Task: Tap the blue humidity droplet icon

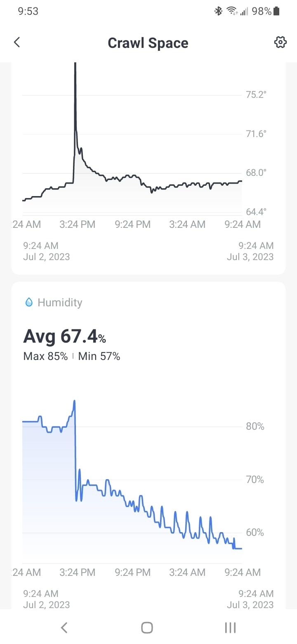Action: 29,303
